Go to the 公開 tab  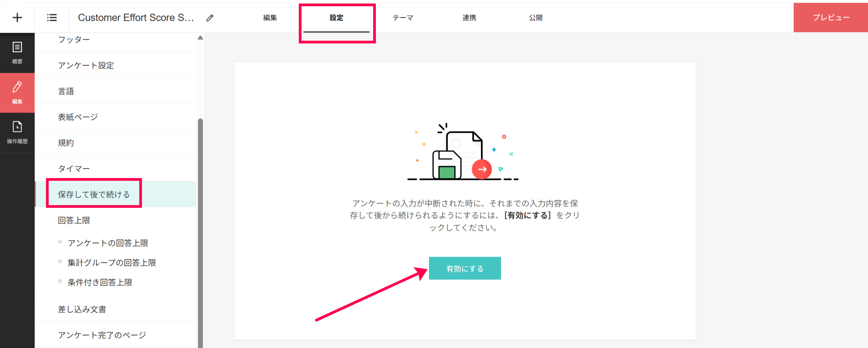coord(535,18)
